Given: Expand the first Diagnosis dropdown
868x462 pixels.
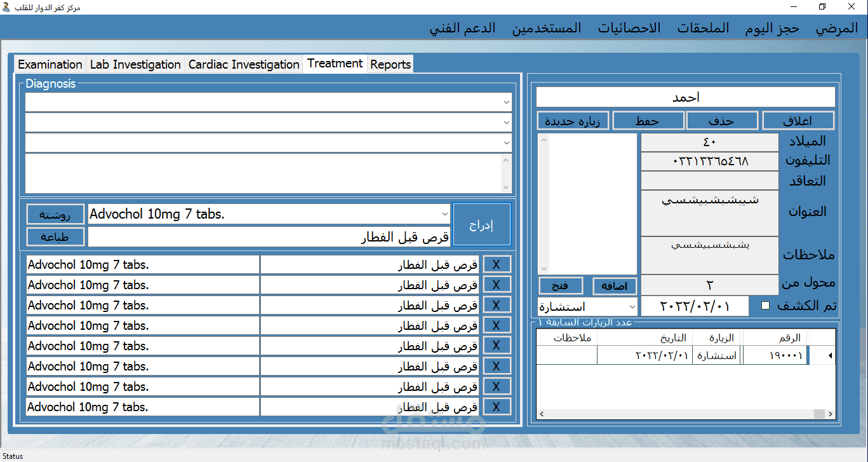Looking at the screenshot, I should click(506, 102).
